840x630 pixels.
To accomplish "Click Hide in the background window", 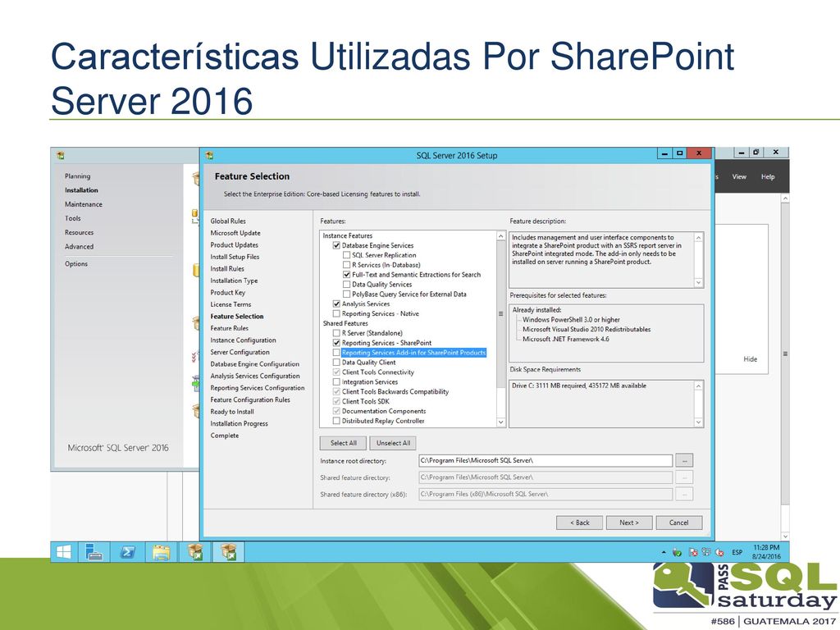I will point(750,359).
